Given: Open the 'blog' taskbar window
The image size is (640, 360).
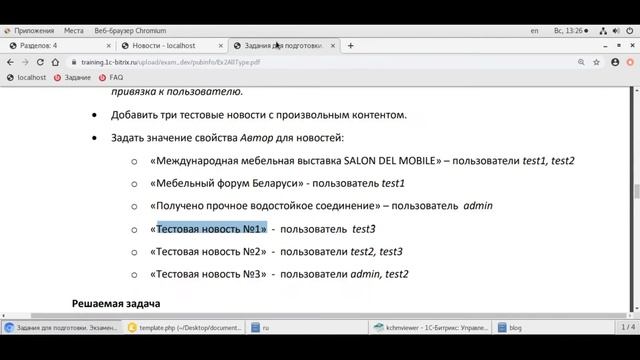Looking at the screenshot, I should (554, 327).
